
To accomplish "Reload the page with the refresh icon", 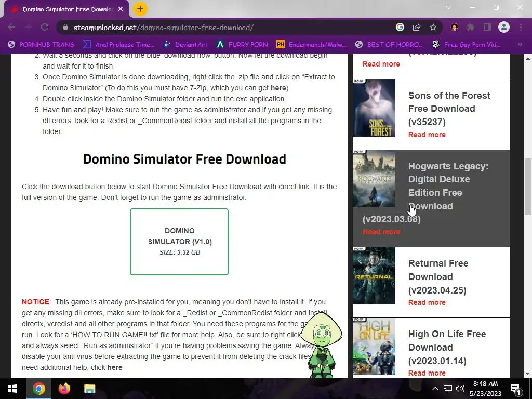I will [45, 27].
